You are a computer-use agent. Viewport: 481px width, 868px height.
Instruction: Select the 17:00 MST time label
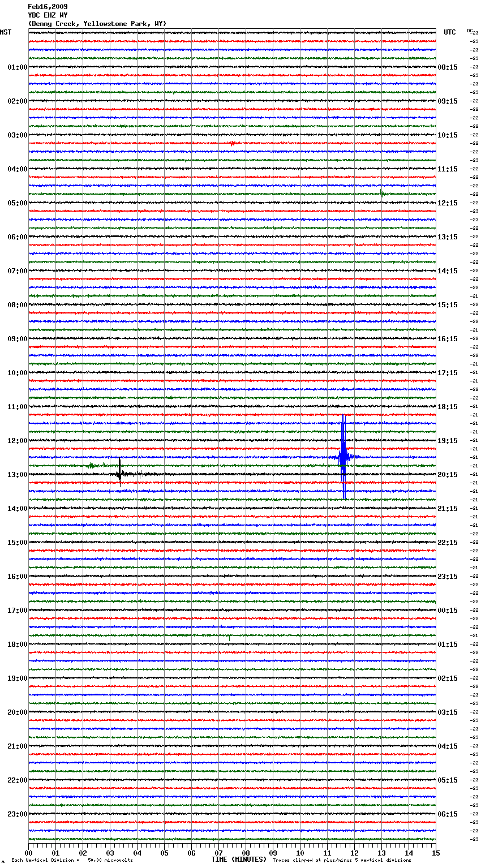point(18,611)
